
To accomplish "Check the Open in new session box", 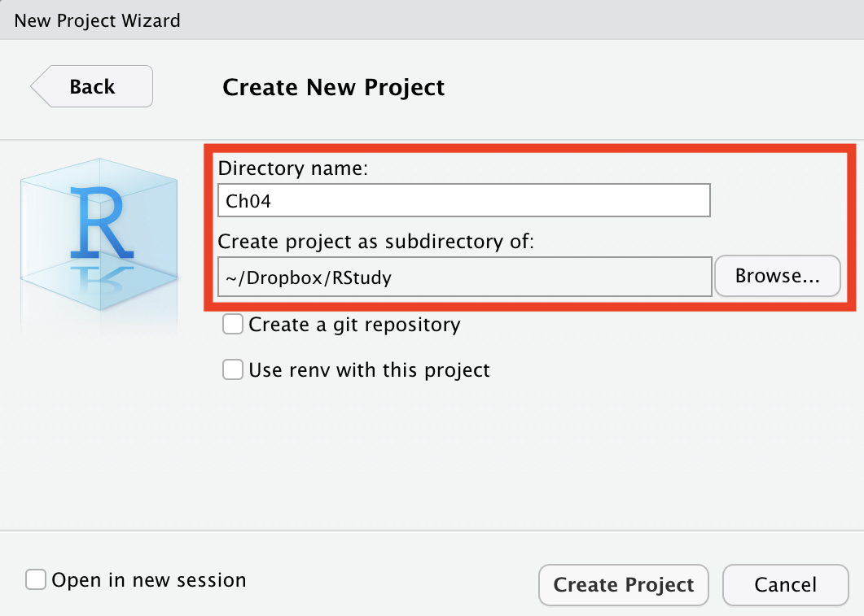I will tap(36, 579).
